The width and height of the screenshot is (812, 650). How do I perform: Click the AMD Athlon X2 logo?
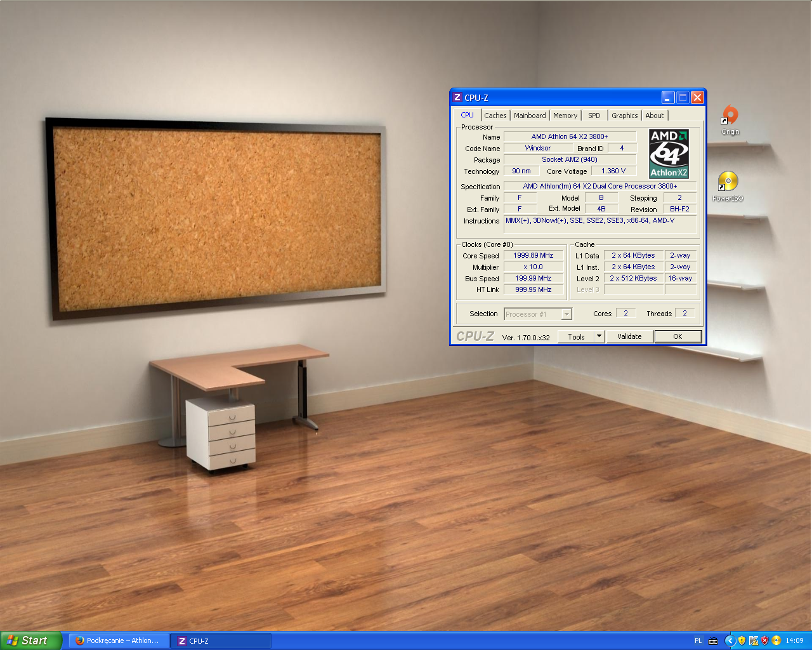point(669,154)
